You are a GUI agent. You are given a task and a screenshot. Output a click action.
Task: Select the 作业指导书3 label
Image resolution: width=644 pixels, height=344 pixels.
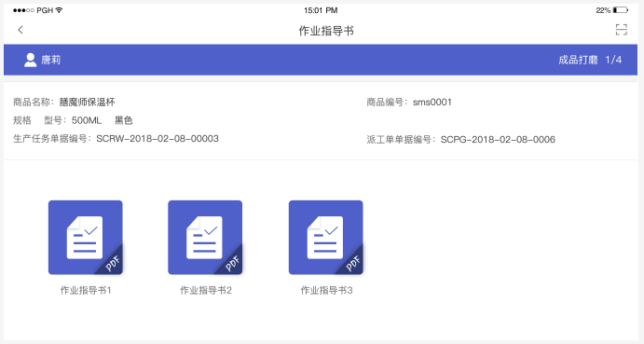(326, 291)
